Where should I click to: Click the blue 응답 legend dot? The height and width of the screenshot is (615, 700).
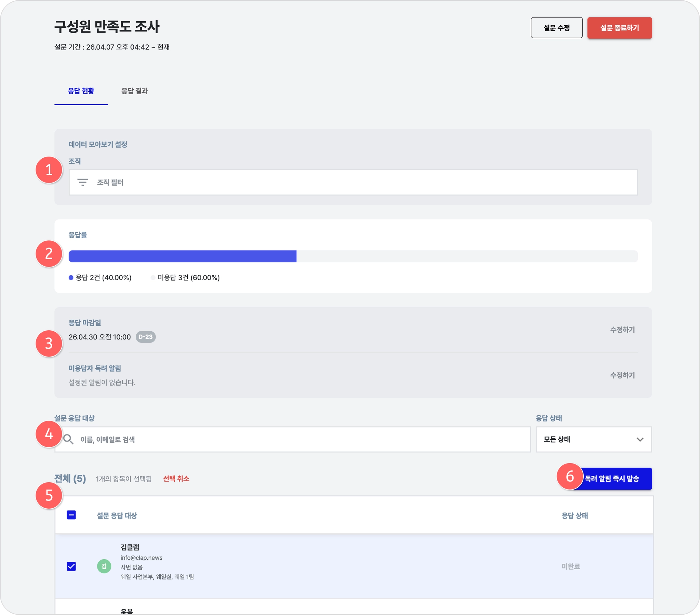[x=71, y=278]
